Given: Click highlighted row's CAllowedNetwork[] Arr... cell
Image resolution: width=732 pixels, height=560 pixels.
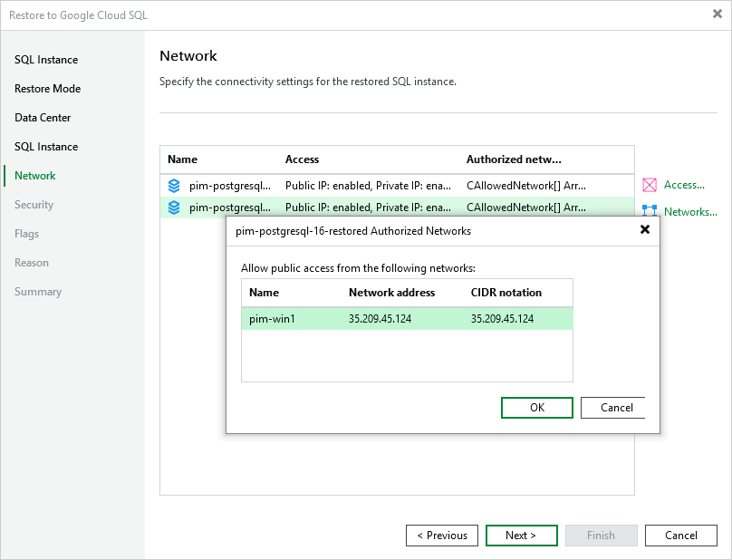Looking at the screenshot, I should coord(526,208).
